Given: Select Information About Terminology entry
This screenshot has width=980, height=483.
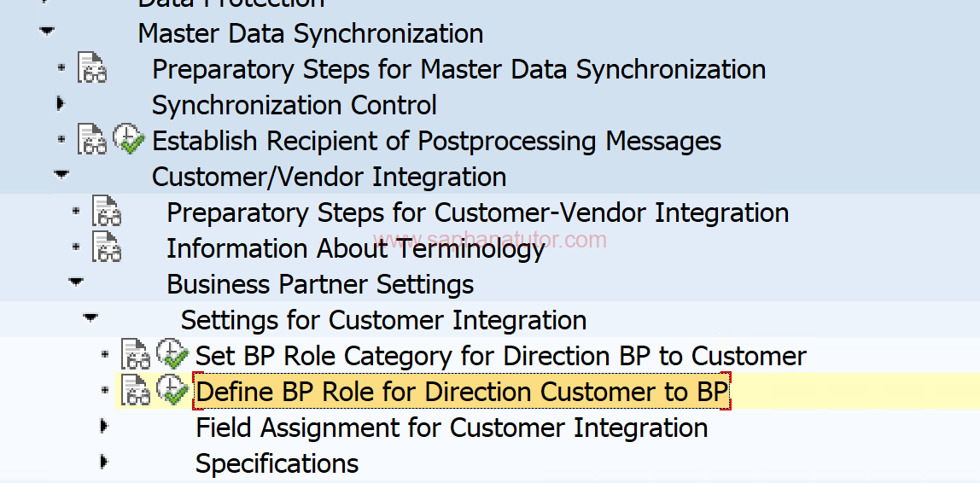Looking at the screenshot, I should [356, 248].
